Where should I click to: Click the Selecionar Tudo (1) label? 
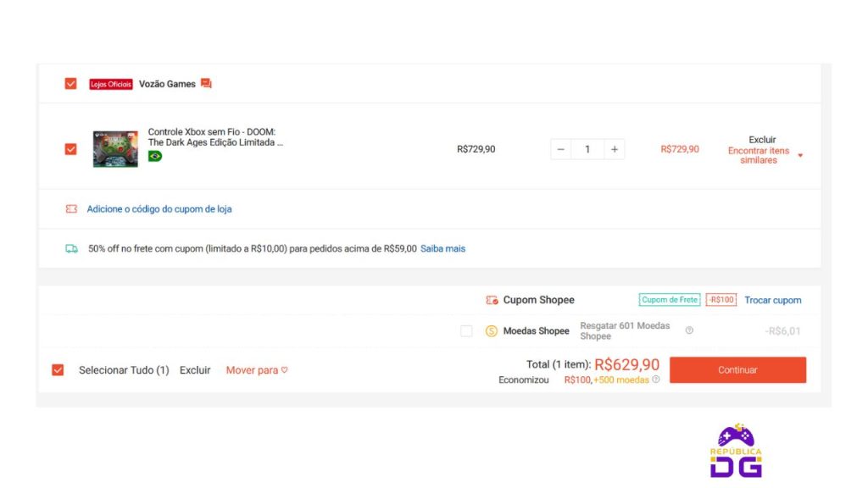(124, 370)
